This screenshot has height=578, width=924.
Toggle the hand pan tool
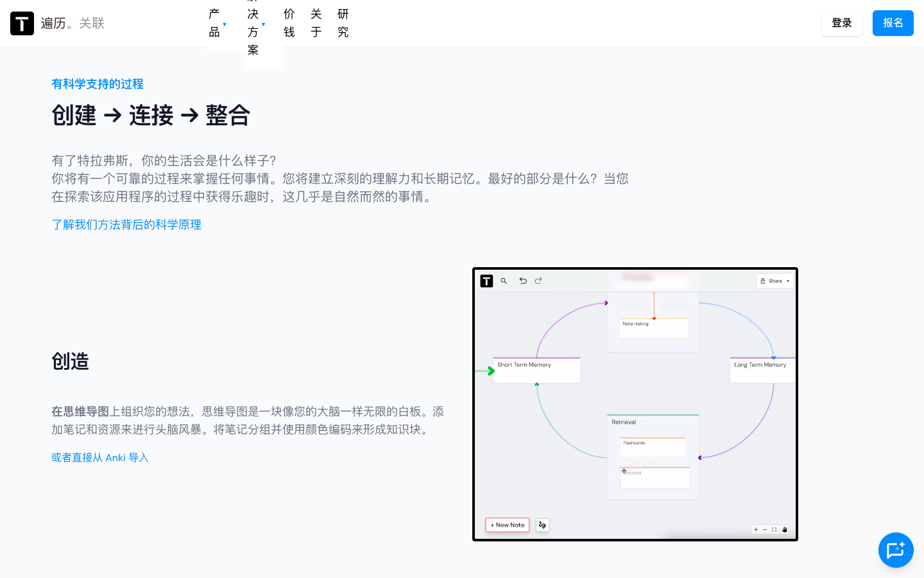tap(784, 530)
